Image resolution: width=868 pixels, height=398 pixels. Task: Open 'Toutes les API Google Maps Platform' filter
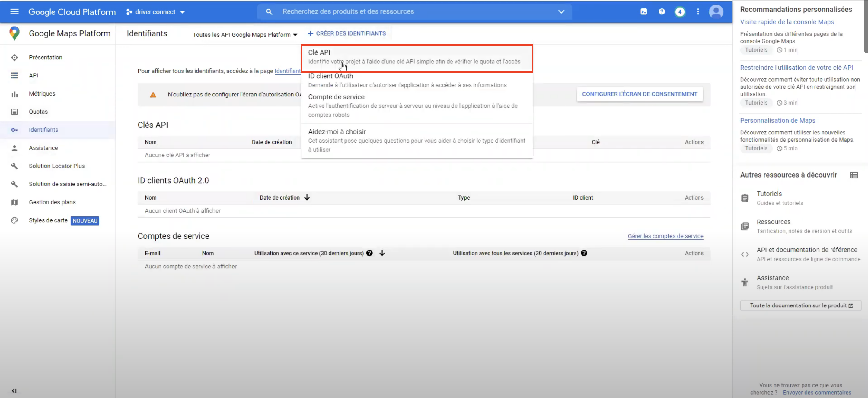pyautogui.click(x=245, y=35)
